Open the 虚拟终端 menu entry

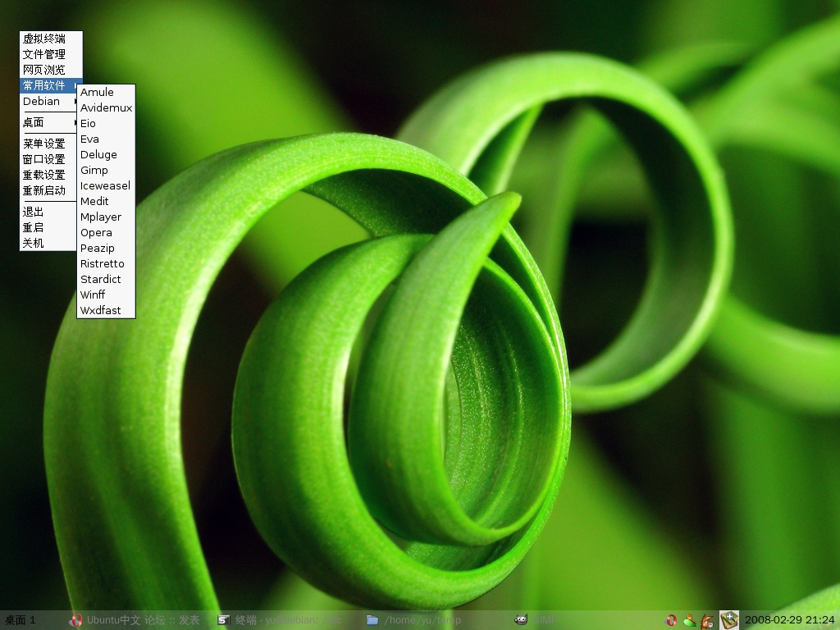click(x=51, y=39)
